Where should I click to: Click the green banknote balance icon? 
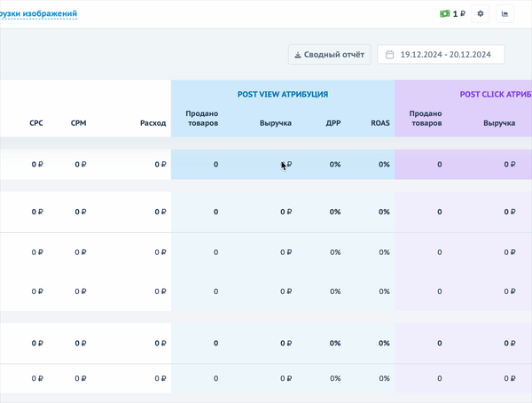point(444,14)
